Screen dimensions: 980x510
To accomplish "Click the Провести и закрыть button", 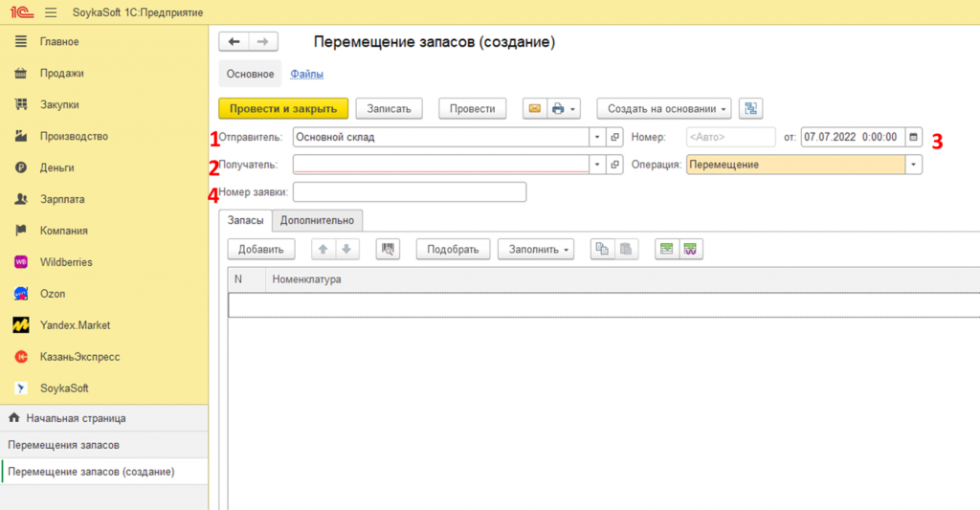I will [x=282, y=109].
